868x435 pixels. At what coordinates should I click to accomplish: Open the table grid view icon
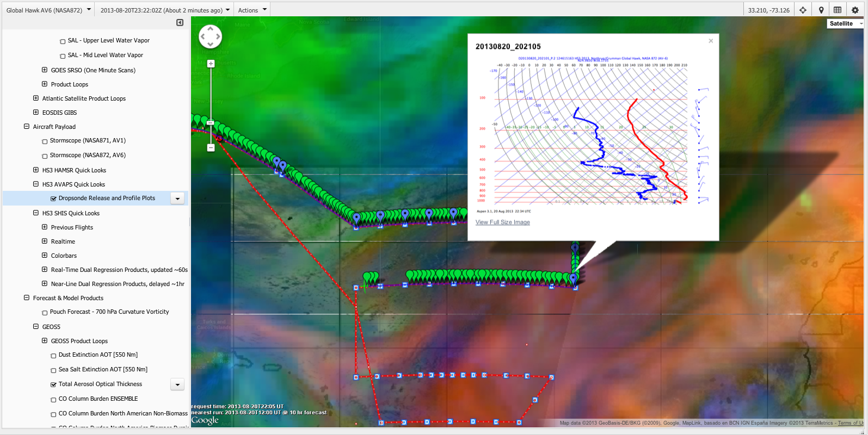click(x=838, y=10)
